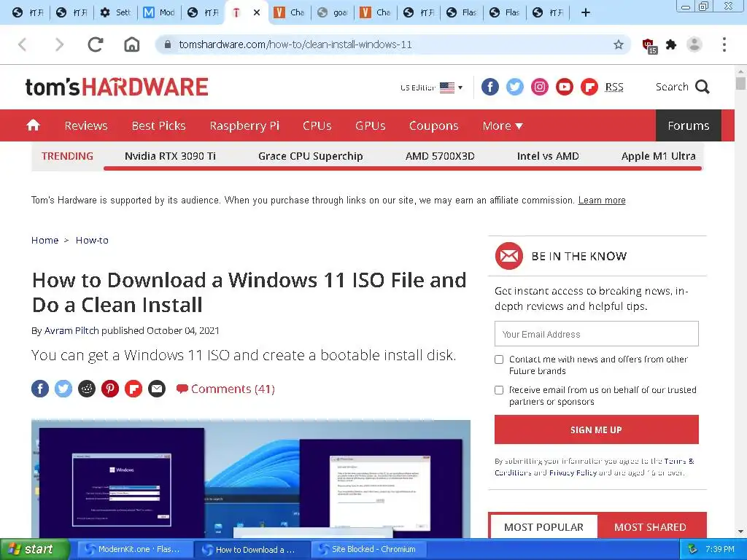Screen dimensions: 747x560
Task: Click the browser forward arrow
Action: coord(59,44)
